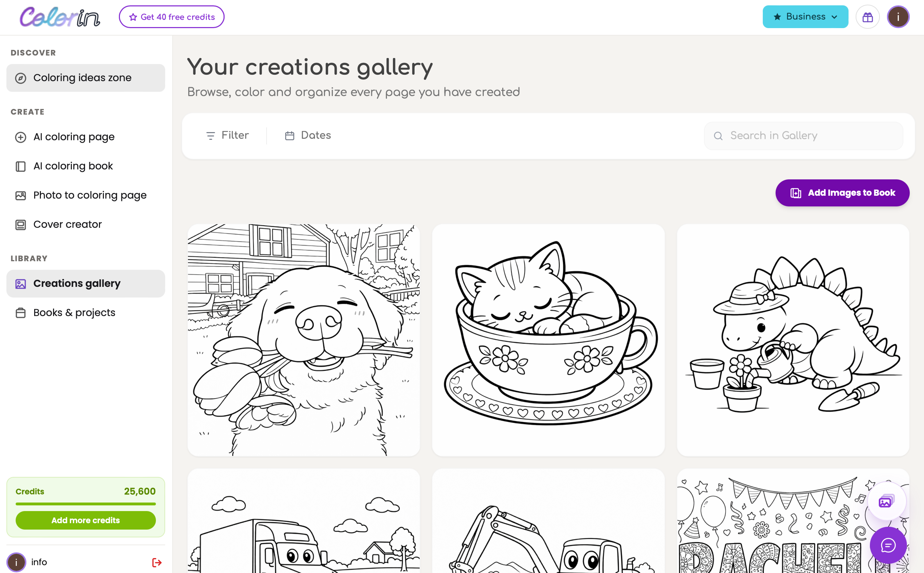Click Get 40 free credits button
The height and width of the screenshot is (573, 924).
pos(171,17)
